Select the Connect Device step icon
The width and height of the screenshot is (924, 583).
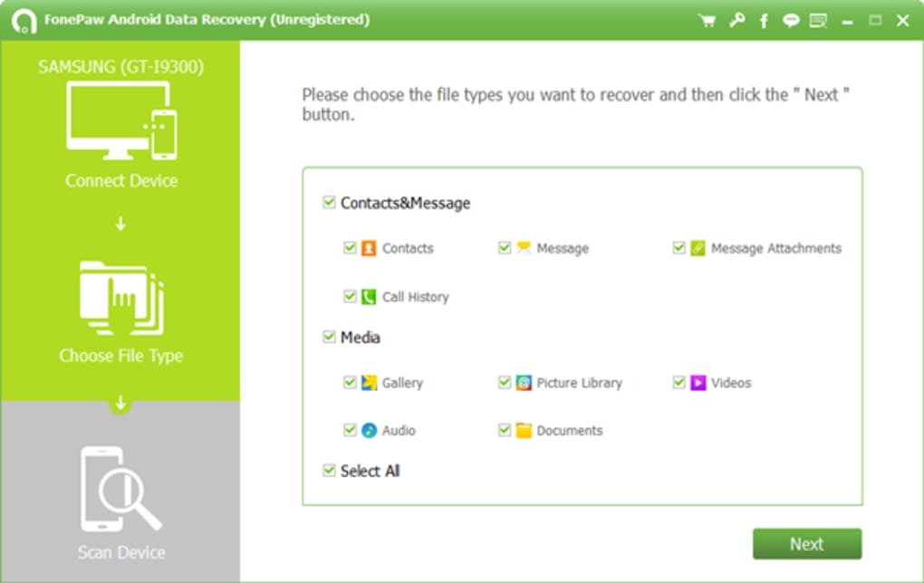(x=120, y=120)
